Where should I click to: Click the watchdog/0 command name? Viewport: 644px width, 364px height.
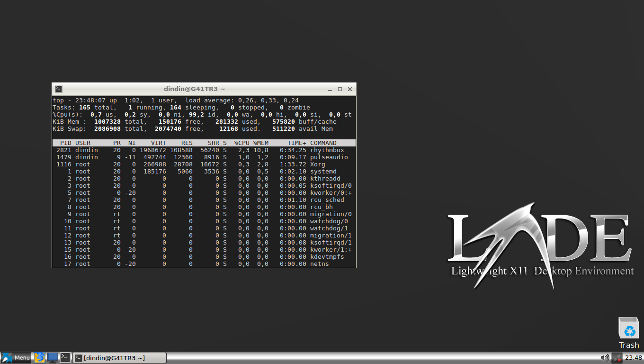(329, 221)
